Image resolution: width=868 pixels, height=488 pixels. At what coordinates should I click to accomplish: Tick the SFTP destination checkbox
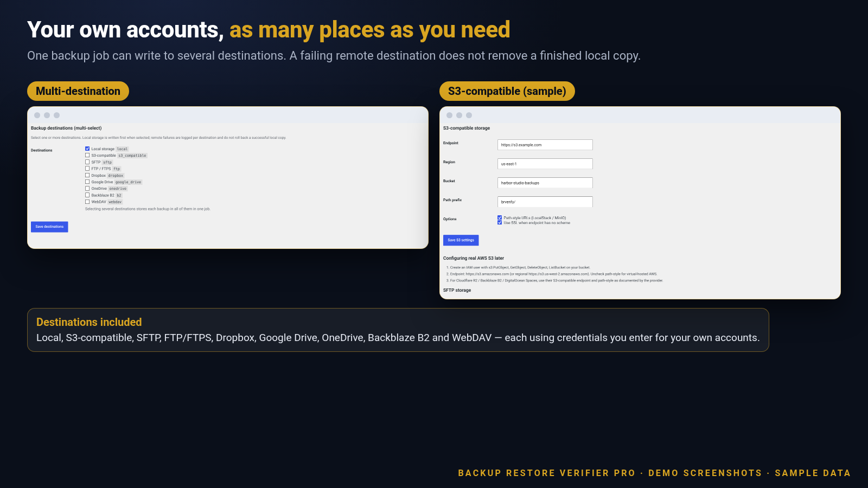[x=87, y=162]
